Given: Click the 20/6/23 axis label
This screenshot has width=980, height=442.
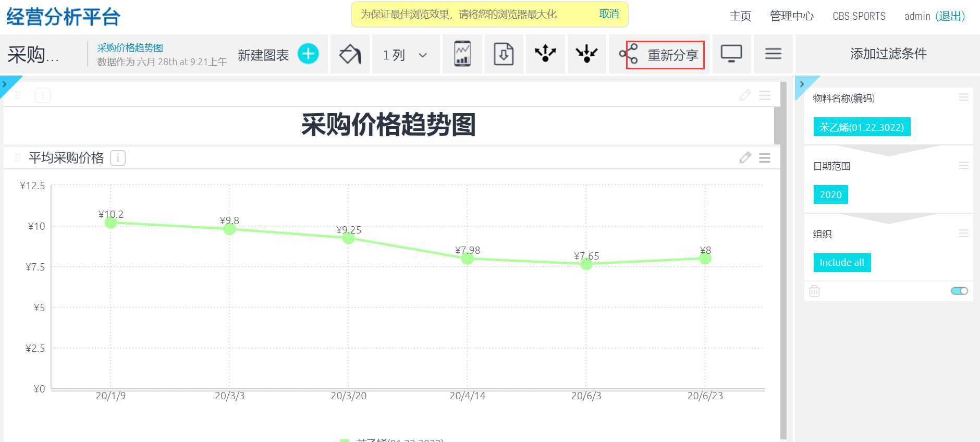Looking at the screenshot, I should pyautogui.click(x=705, y=396).
